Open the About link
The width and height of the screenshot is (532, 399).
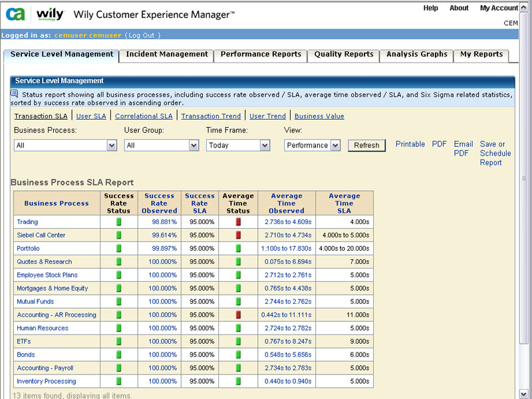[459, 8]
